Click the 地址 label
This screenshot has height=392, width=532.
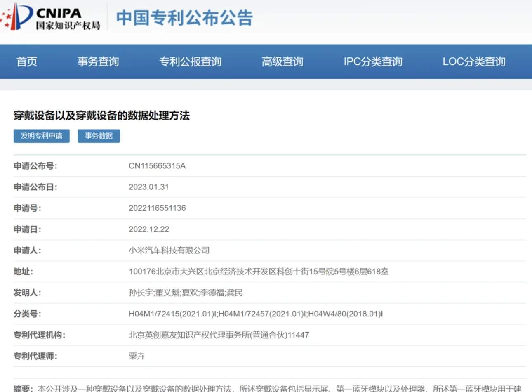click(23, 272)
